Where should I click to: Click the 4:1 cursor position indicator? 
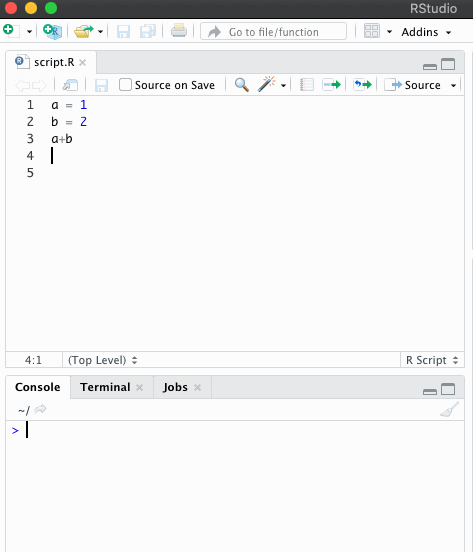[x=33, y=360]
